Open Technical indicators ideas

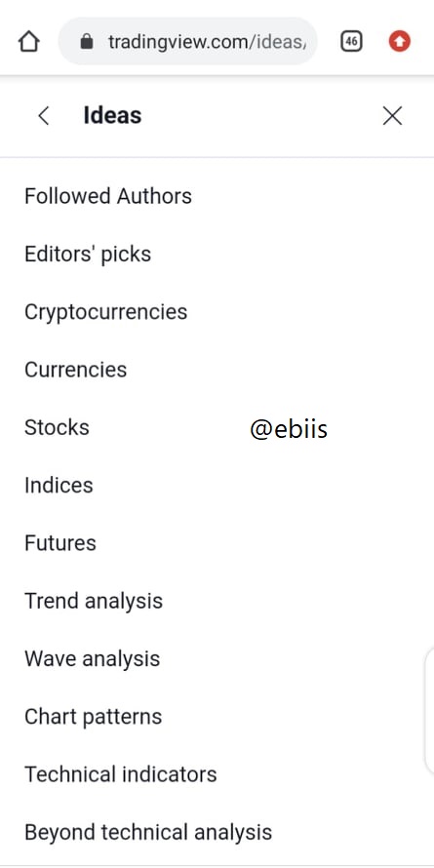click(x=121, y=774)
